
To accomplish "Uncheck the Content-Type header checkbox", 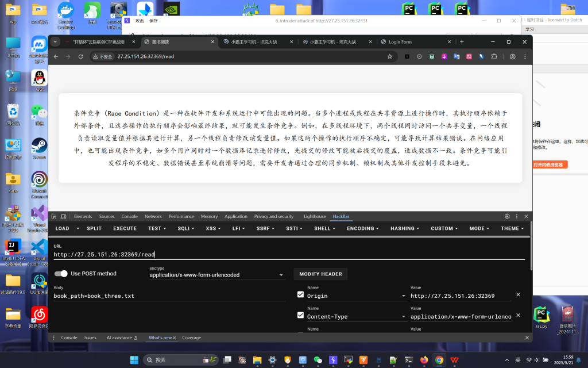I will [x=300, y=315].
